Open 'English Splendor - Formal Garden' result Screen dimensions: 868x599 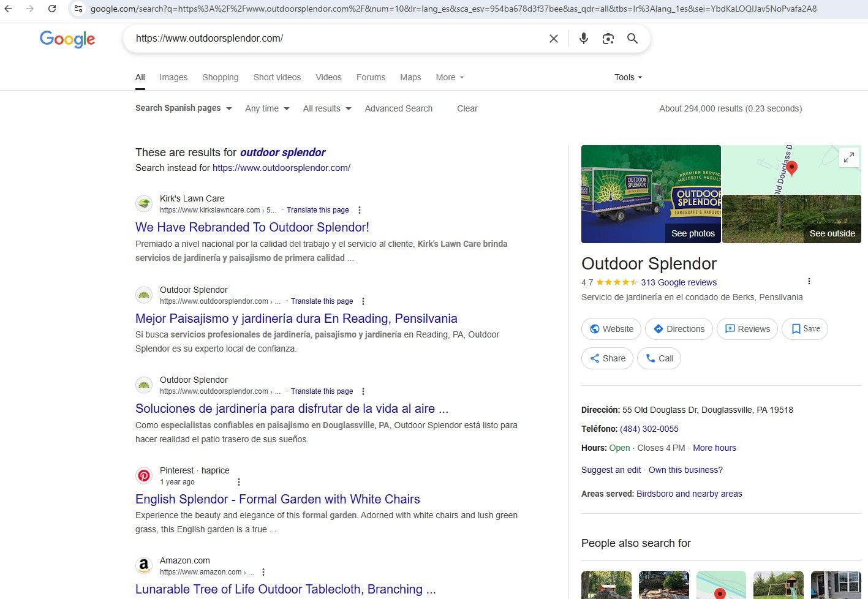(277, 499)
